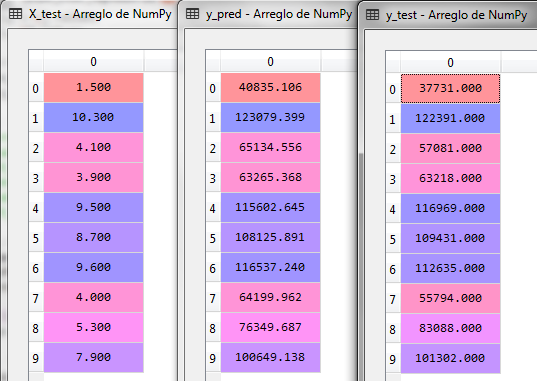537x381 pixels.
Task: Select y_test cell 109431.000
Action: point(451,238)
